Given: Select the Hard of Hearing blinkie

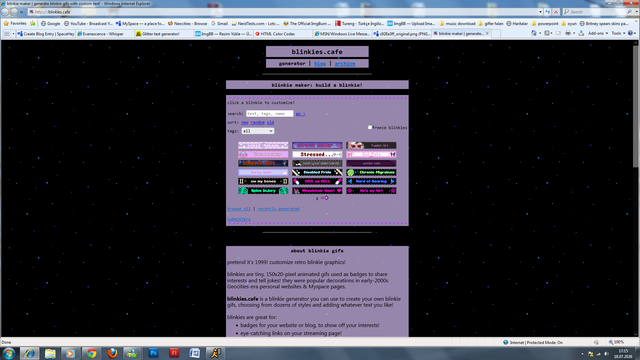Looking at the screenshot, I should (371, 181).
